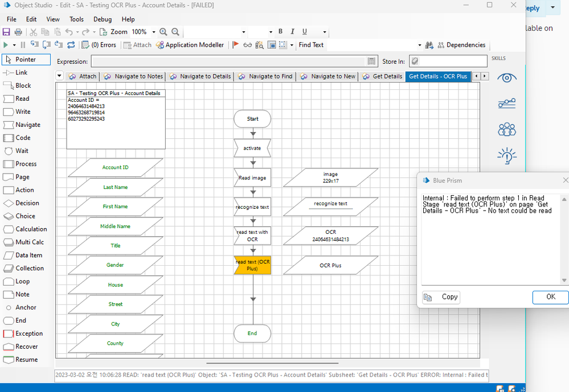Click the Visual Perception eye skill icon
Image resolution: width=569 pixels, height=392 pixels.
506,77
